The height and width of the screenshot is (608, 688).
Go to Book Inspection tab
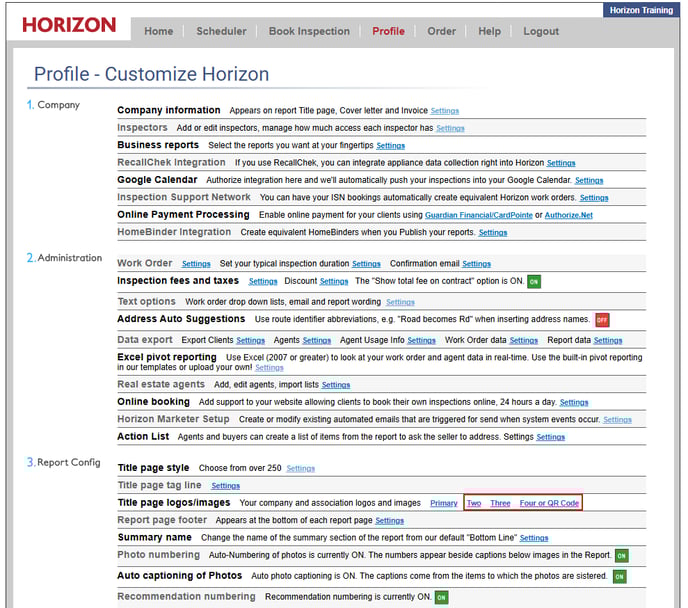point(309,31)
